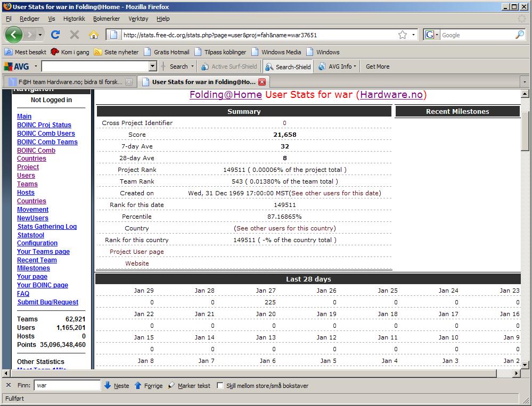Viewport: 532px width, 406px height.
Task: Open the Stats Gathering Log link
Action: coord(47,226)
